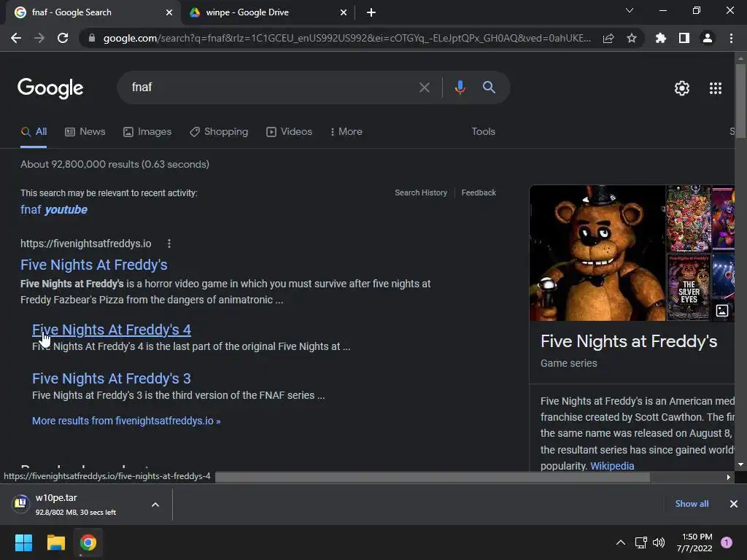Click The Silver Eyes book cover thumbnail
This screenshot has width=747, height=560.
[x=689, y=287]
